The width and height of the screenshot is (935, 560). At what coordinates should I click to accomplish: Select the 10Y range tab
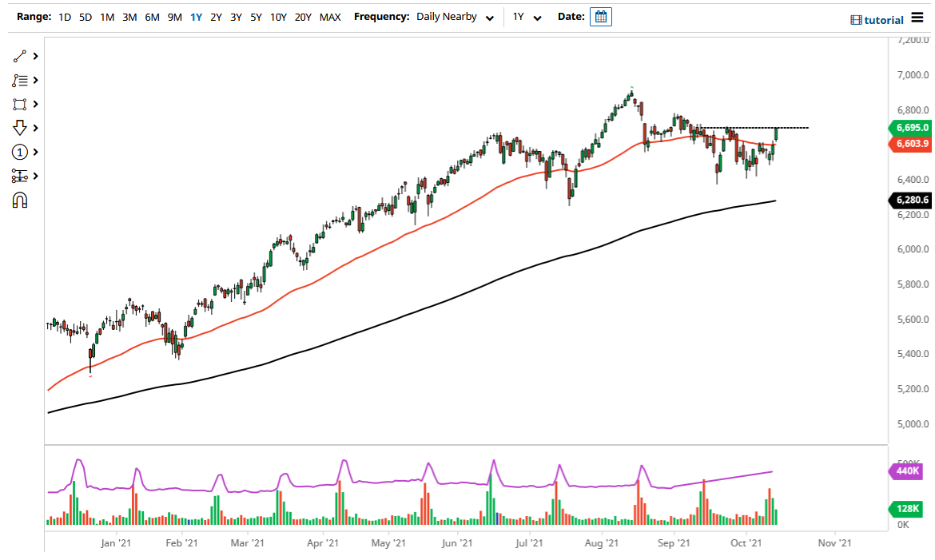278,16
